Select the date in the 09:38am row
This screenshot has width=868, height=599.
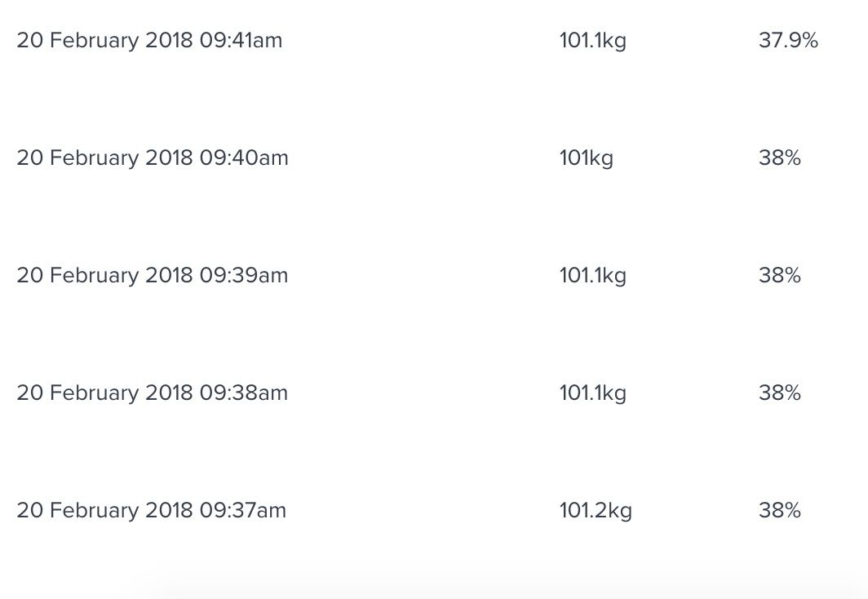coord(104,393)
